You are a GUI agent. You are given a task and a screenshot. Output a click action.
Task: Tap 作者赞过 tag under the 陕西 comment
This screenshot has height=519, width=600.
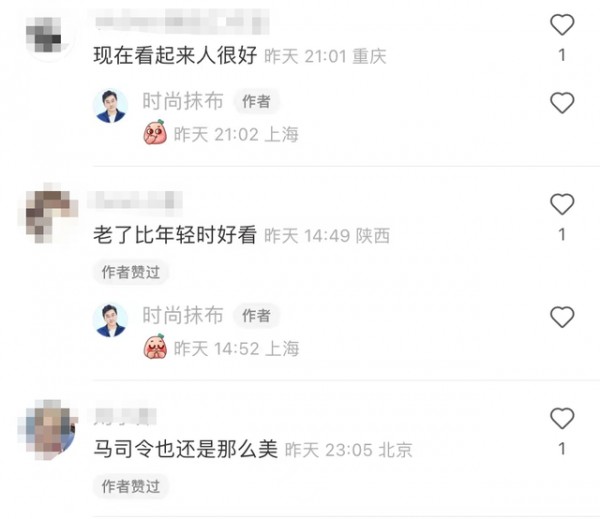coord(130,272)
